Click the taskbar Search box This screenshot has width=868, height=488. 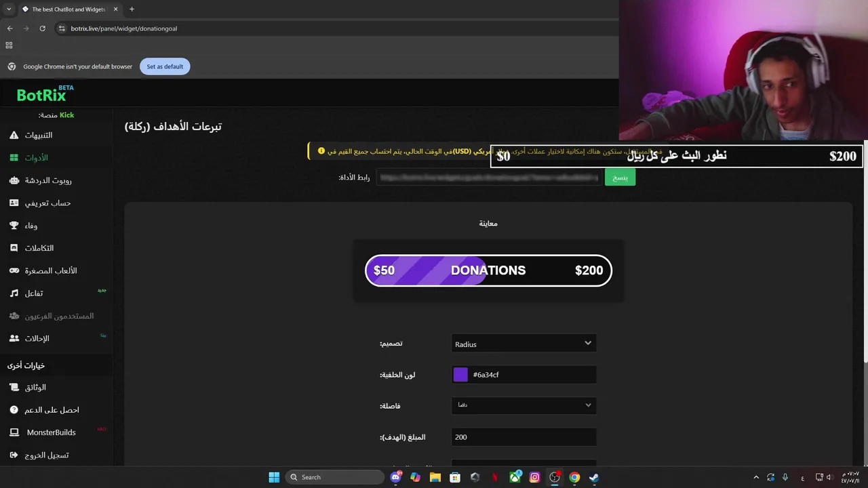click(335, 477)
